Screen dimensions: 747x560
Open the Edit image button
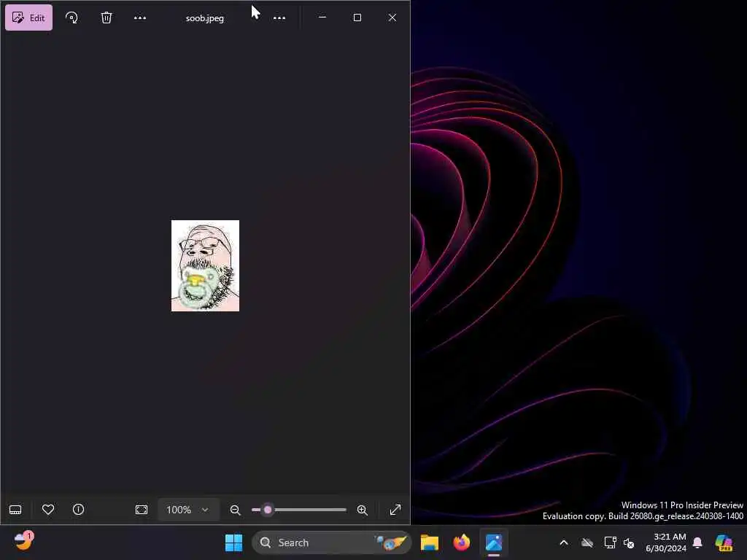[x=28, y=17]
